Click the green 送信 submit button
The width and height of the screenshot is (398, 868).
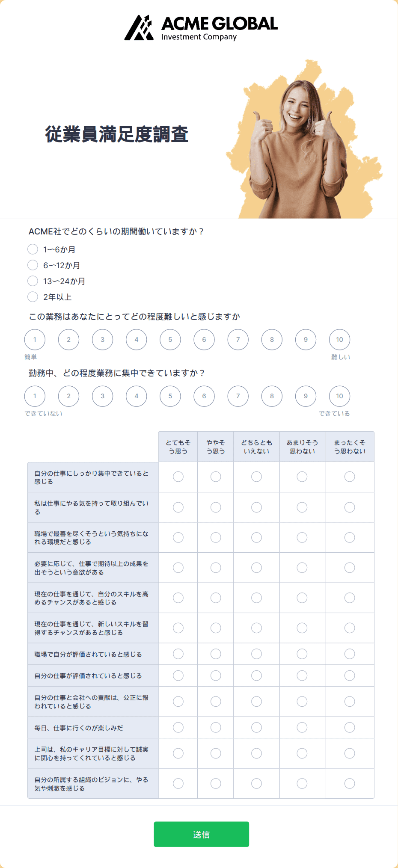202,834
